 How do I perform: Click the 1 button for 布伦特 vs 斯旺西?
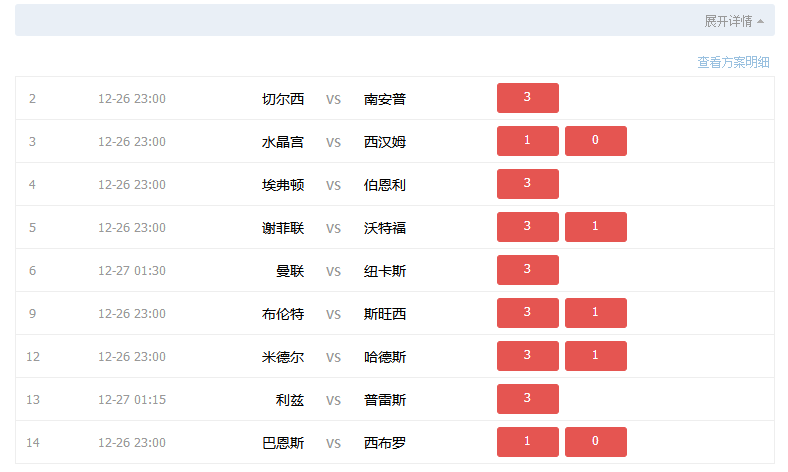point(595,313)
